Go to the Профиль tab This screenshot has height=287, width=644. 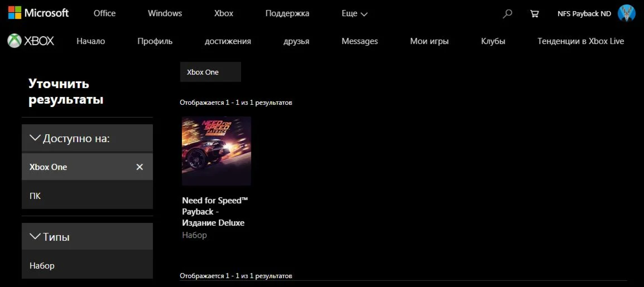point(155,41)
